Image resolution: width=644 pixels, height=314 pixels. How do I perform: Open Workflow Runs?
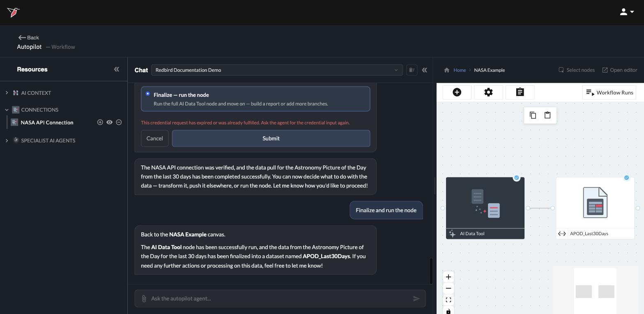point(609,92)
